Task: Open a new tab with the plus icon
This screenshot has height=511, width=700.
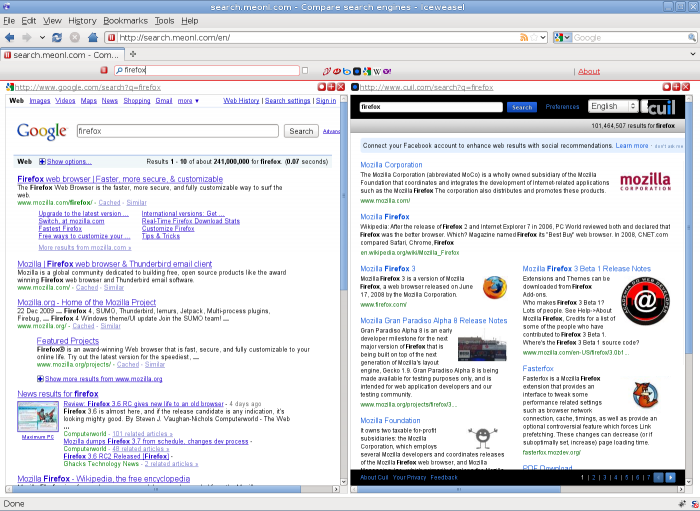Action: point(133,54)
